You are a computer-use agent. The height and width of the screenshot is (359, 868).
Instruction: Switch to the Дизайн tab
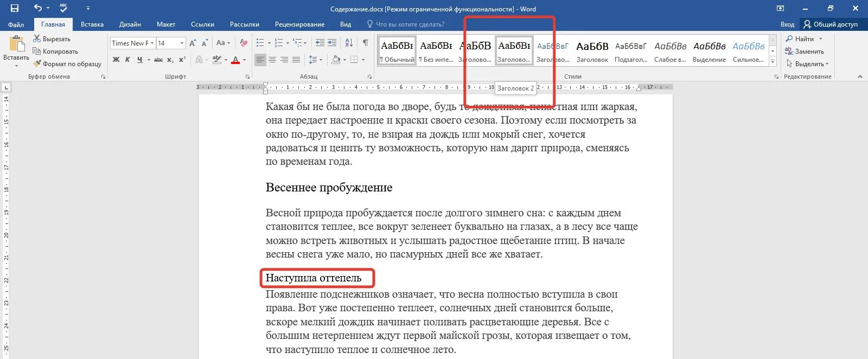pyautogui.click(x=130, y=24)
